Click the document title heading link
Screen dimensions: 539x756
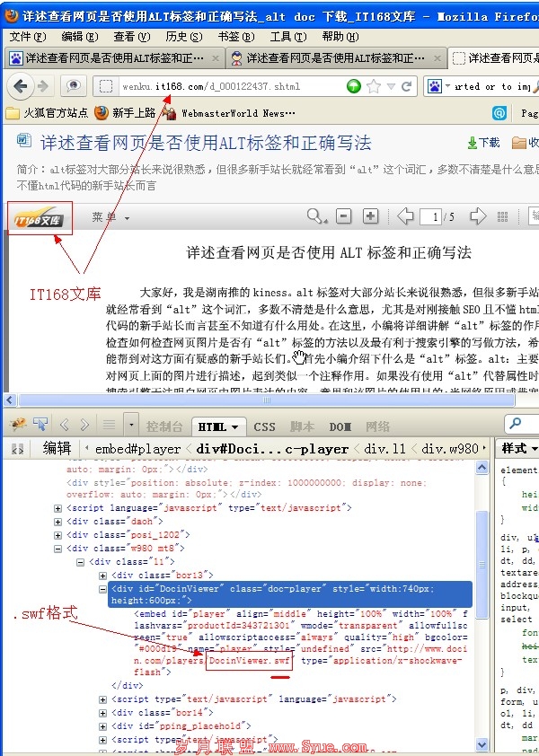click(x=206, y=143)
